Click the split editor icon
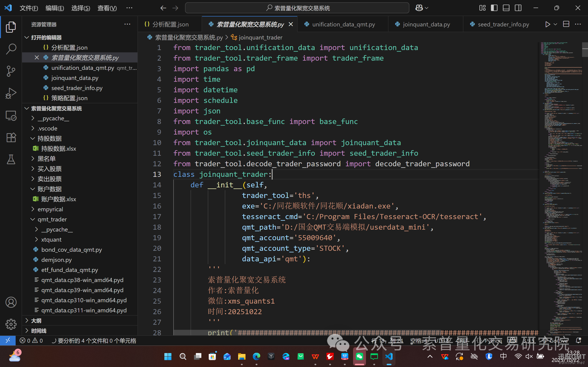Viewport: 588px width, 367px height. coord(566,24)
